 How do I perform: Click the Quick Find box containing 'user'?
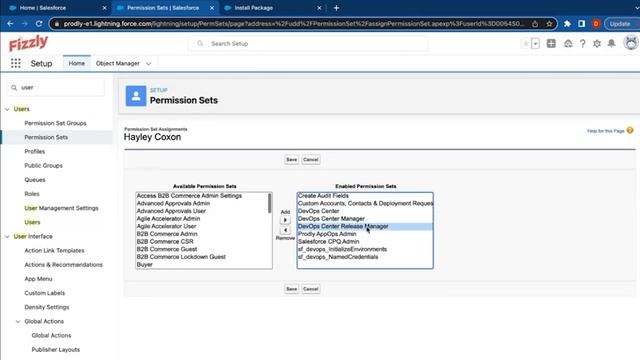point(56,87)
